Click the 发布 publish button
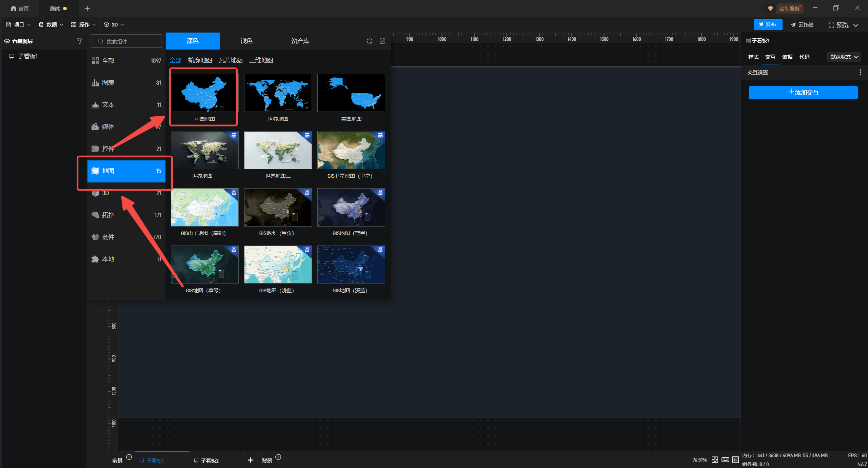868x468 pixels. pyautogui.click(x=768, y=24)
